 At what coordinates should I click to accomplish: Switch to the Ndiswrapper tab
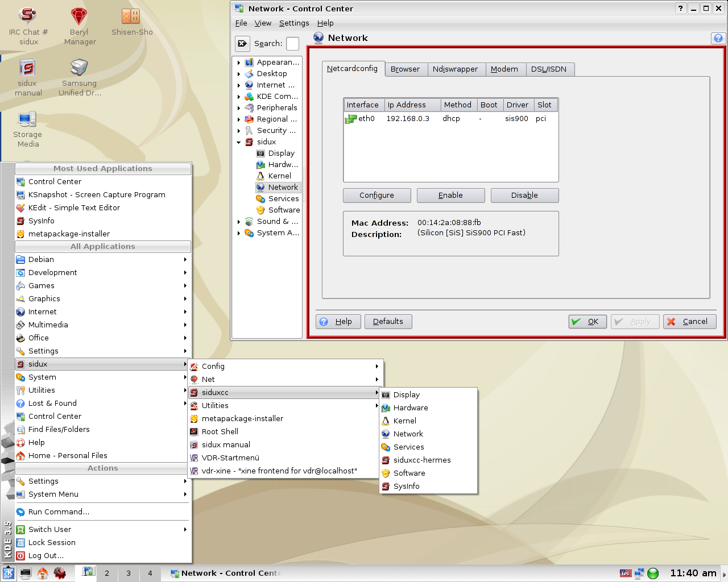[x=455, y=69]
